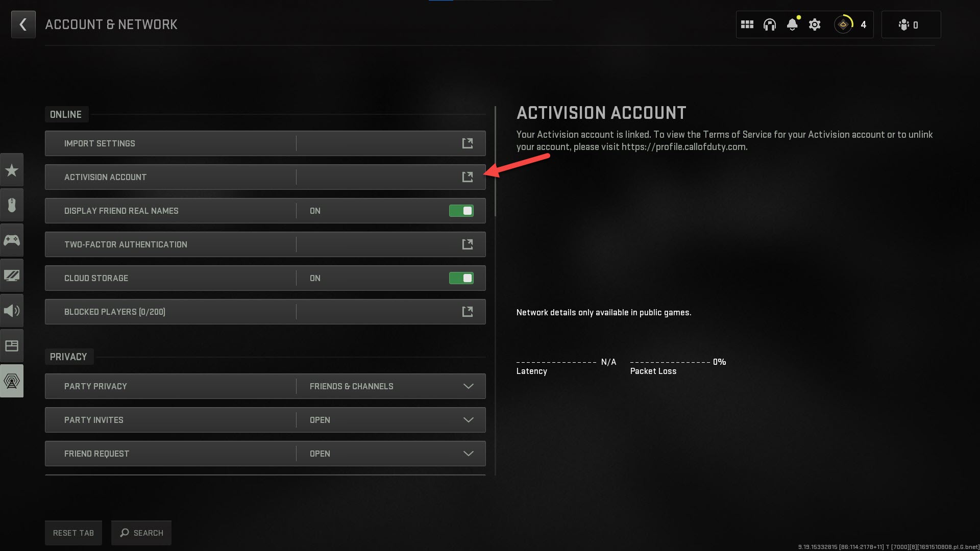The width and height of the screenshot is (980, 551).
Task: Open Activision Account external link icon
Action: pos(468,177)
